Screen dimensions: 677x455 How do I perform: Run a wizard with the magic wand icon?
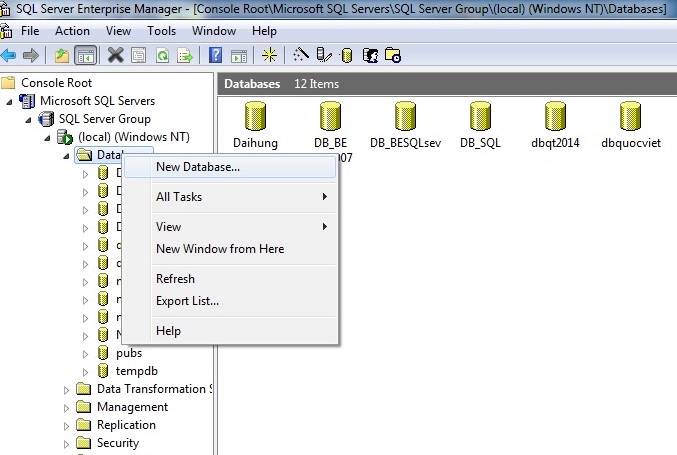(x=301, y=55)
